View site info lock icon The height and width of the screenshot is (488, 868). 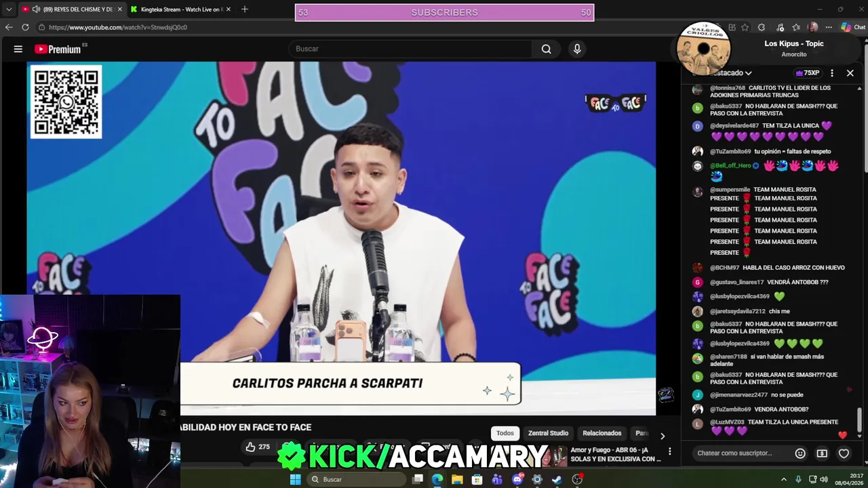tap(41, 27)
